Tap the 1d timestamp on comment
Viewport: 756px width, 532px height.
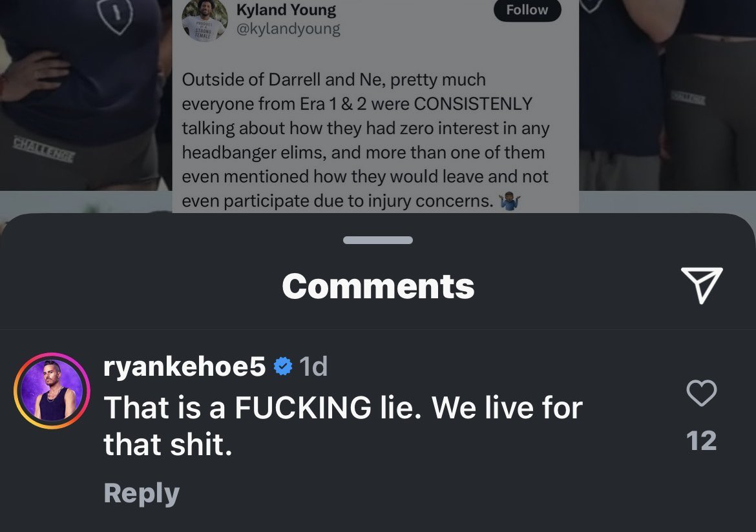[x=313, y=366]
